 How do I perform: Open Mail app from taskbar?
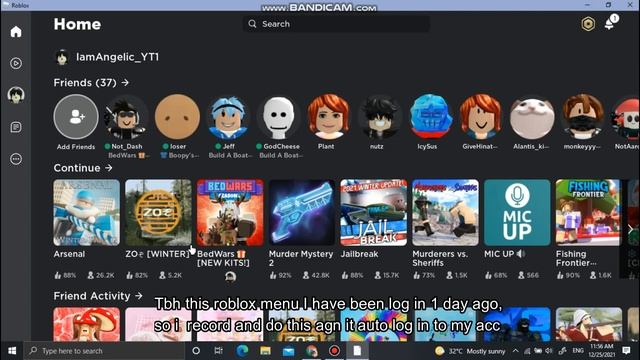(x=288, y=351)
